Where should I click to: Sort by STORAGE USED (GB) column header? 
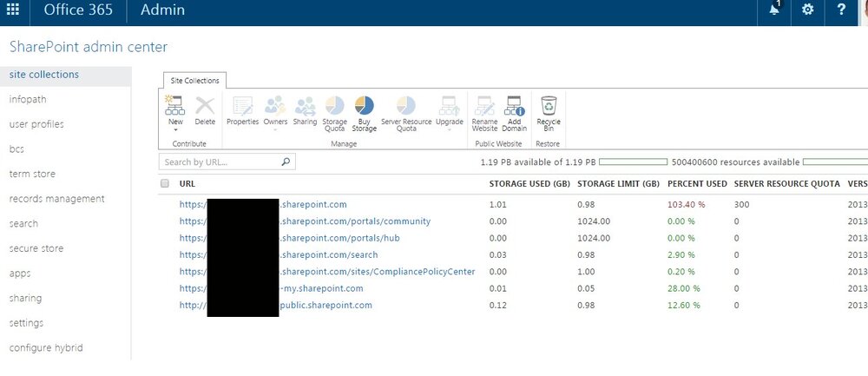pyautogui.click(x=529, y=184)
